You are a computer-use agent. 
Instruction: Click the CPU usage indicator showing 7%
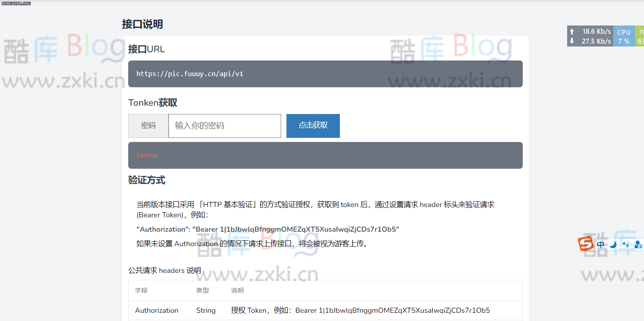point(624,36)
